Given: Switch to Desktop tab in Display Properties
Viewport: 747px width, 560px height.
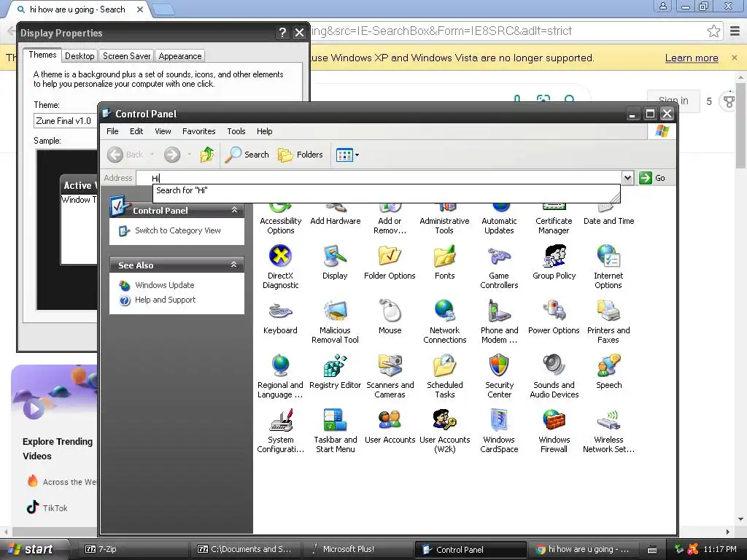Looking at the screenshot, I should pos(80,56).
